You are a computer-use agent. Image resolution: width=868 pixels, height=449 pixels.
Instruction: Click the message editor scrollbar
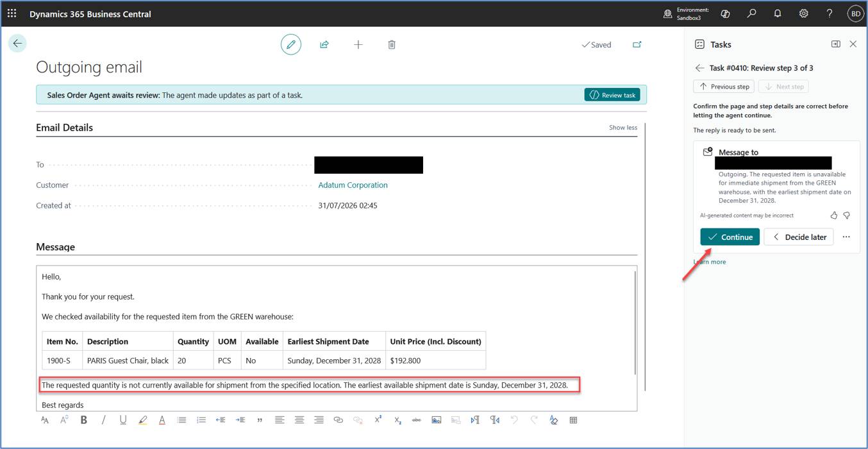tap(635, 323)
